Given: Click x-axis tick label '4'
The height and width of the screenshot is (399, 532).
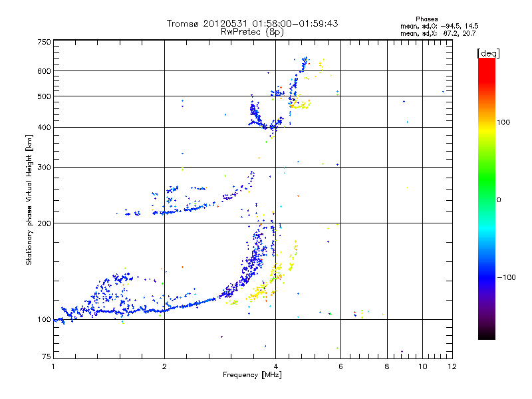Looking at the screenshot, I should tap(276, 366).
